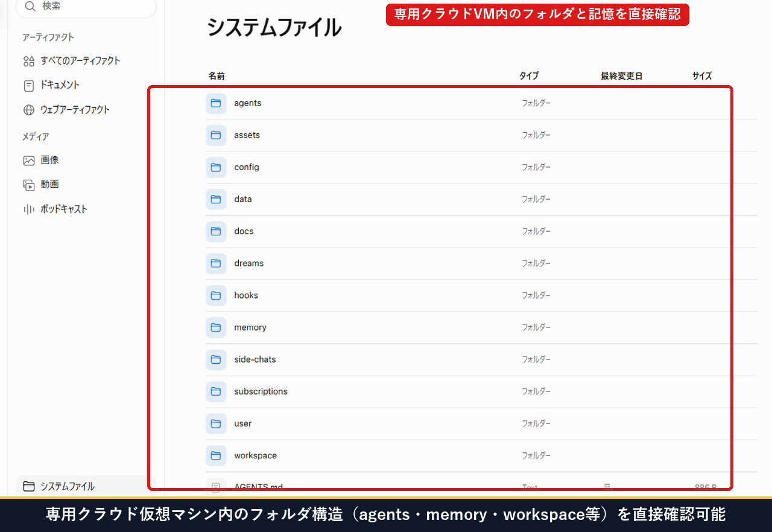Click the side-chats folder icon
Image resolution: width=772 pixels, height=532 pixels.
(x=216, y=359)
